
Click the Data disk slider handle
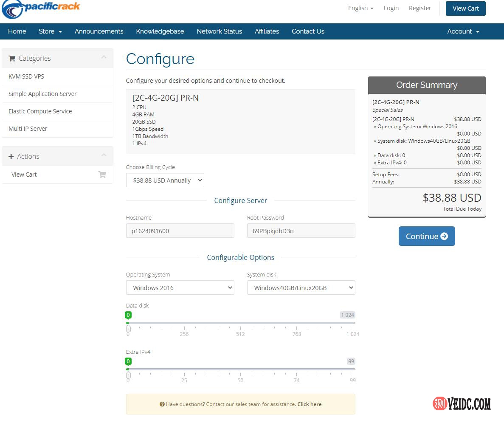point(128,328)
